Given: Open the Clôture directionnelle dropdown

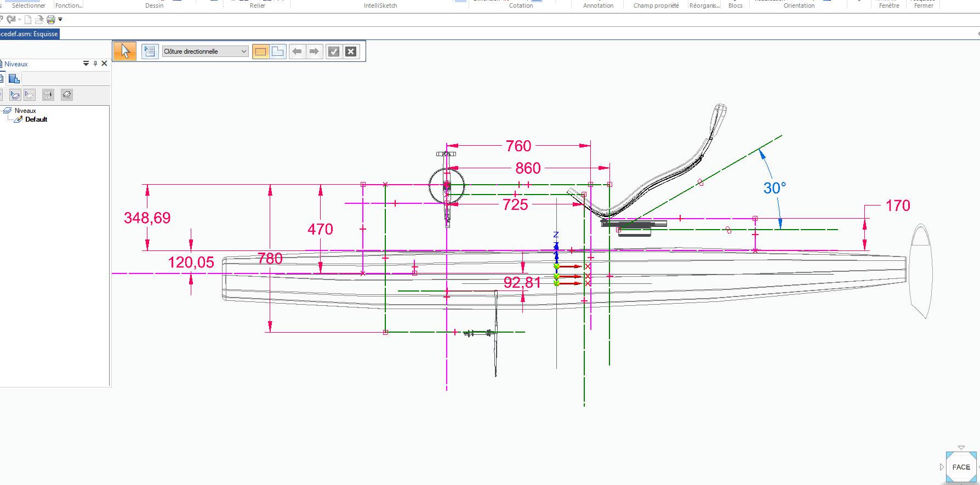Looking at the screenshot, I should point(205,52).
